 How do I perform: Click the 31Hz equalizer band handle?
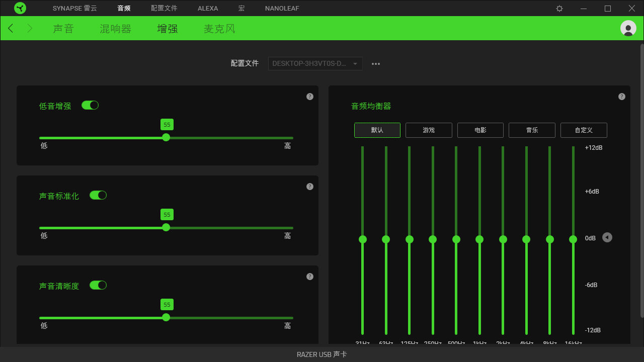point(363,239)
